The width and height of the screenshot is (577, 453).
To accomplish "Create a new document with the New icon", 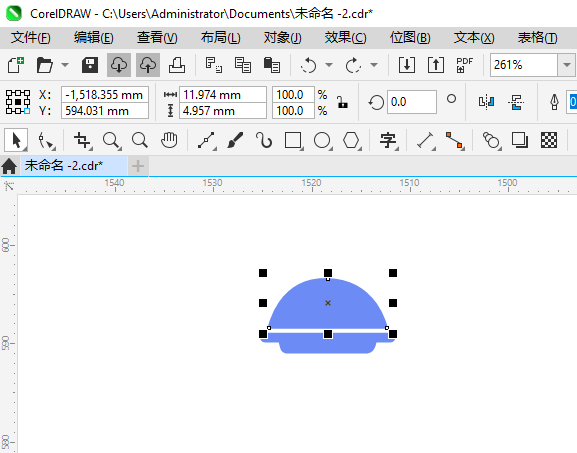I will click(16, 65).
